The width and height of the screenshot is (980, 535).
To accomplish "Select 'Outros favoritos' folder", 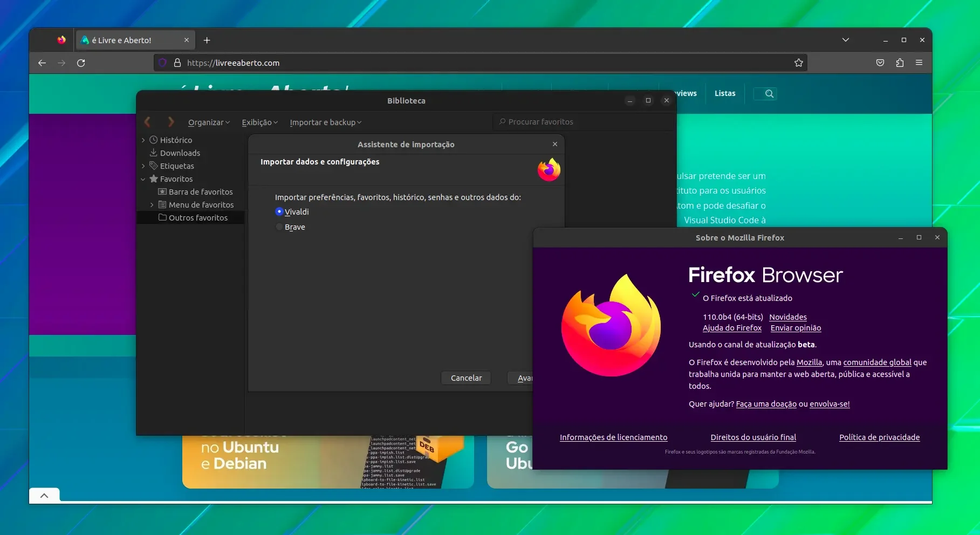I will coord(193,218).
